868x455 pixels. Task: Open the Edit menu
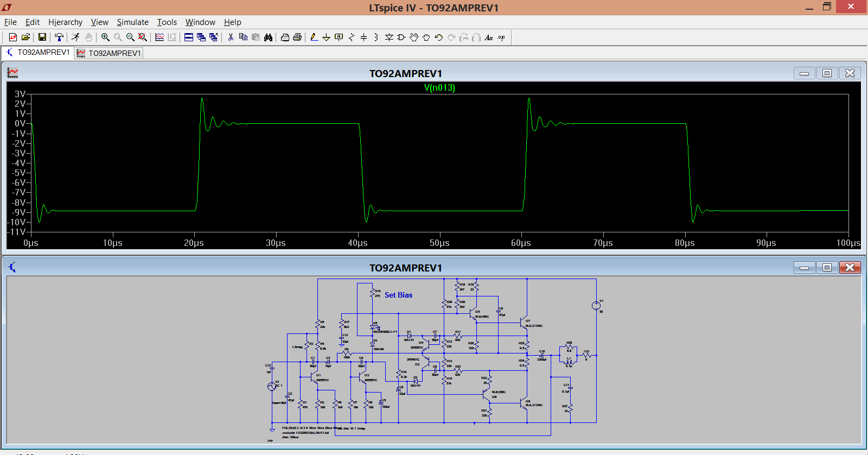[33, 22]
